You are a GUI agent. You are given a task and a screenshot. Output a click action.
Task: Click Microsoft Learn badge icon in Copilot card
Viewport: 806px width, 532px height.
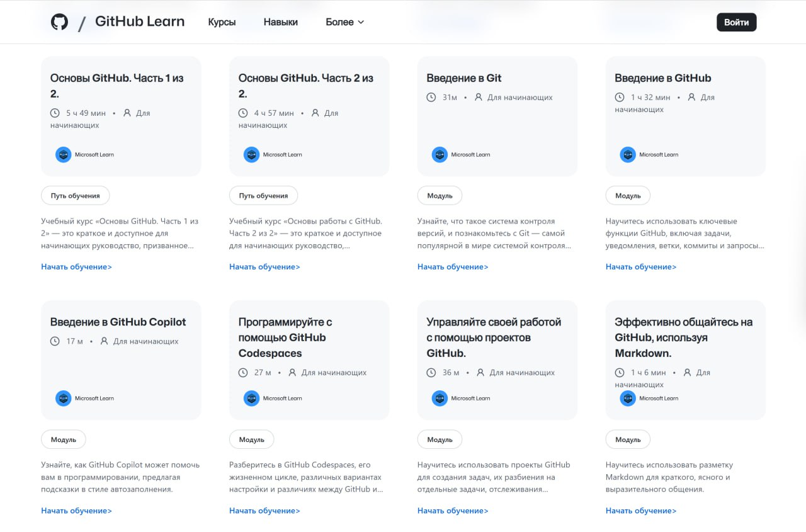(x=64, y=399)
